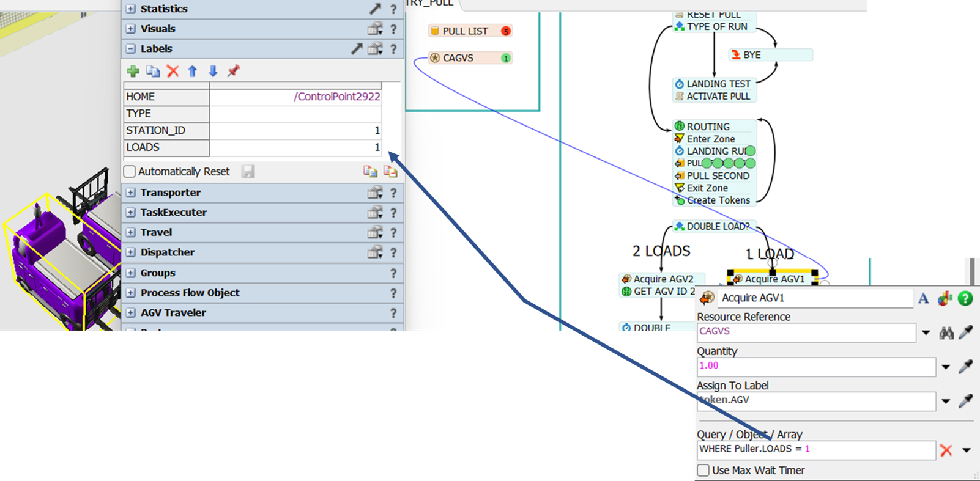The width and height of the screenshot is (980, 481).
Task: Copy labels to the selected objects
Action: tap(370, 172)
